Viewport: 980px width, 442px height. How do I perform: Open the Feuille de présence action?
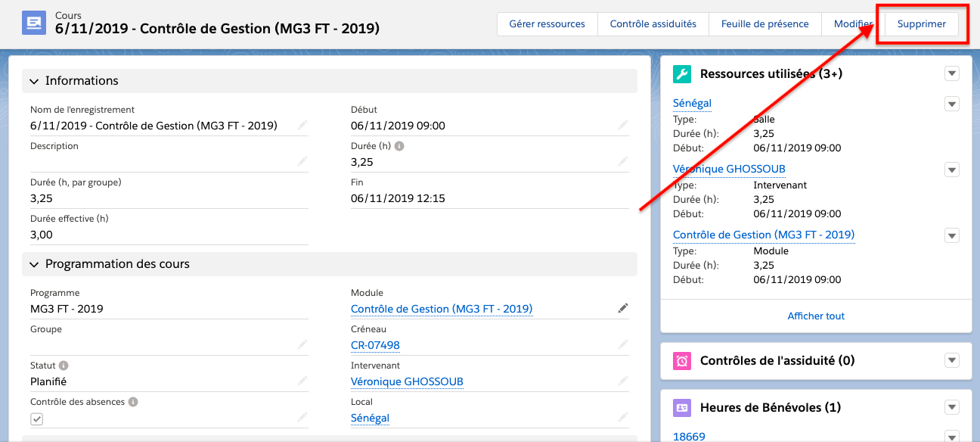click(x=764, y=24)
